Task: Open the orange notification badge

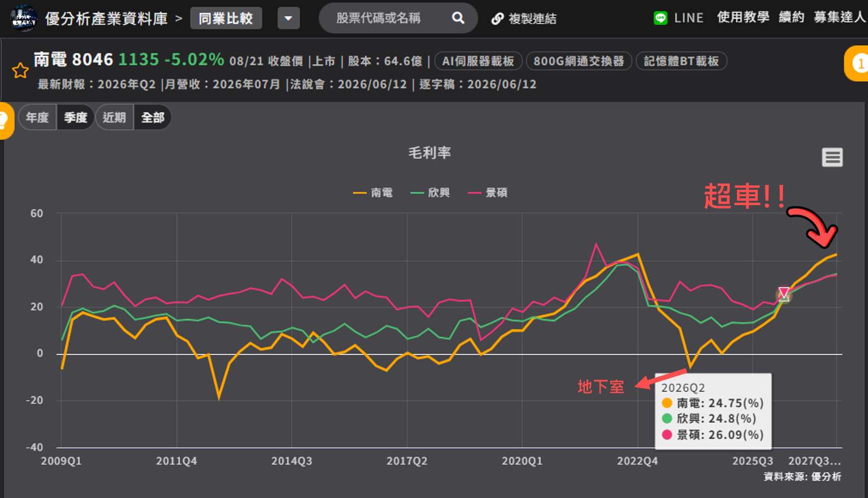Action: (857, 64)
